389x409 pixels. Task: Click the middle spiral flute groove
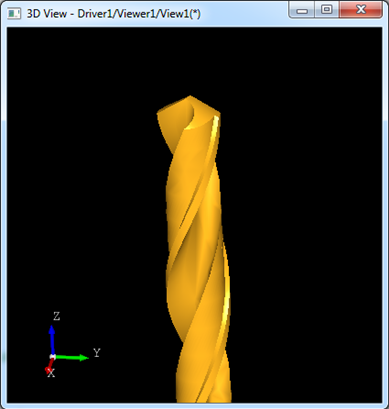192,207
